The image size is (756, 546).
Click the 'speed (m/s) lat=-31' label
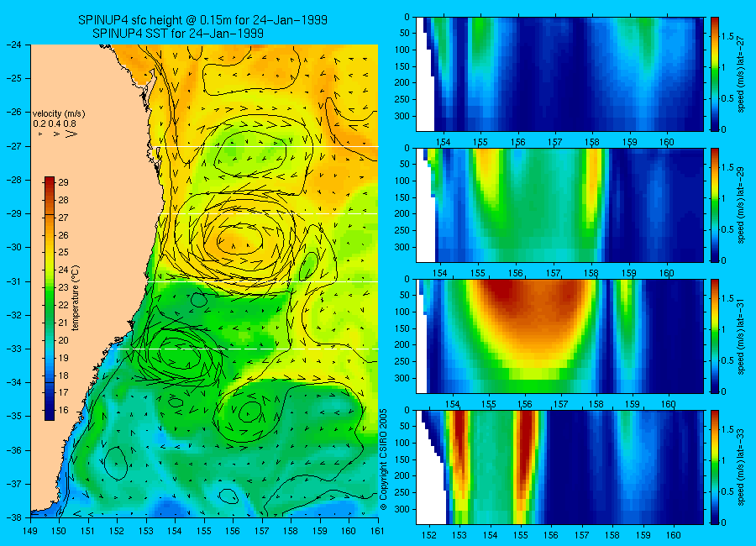click(742, 336)
